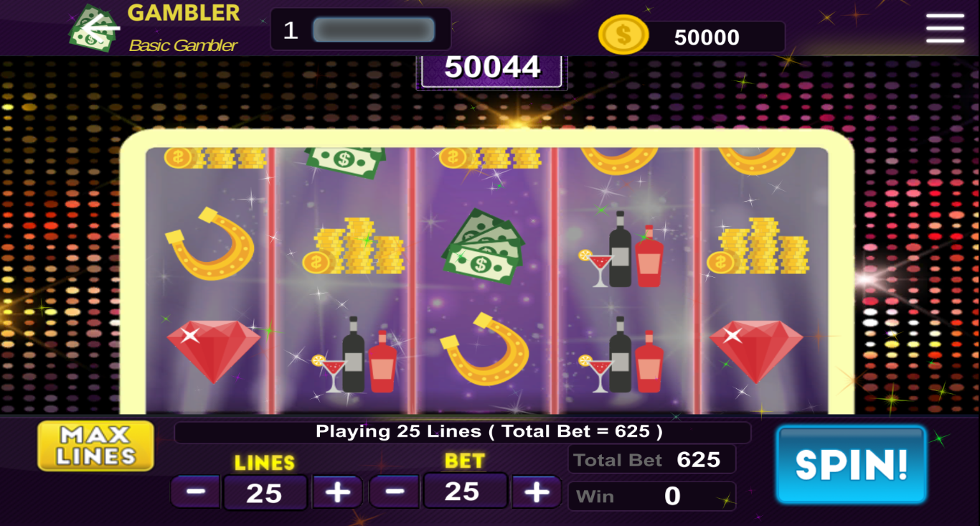Viewport: 980px width, 526px height.
Task: Click the Lines value field showing 25
Action: point(265,493)
